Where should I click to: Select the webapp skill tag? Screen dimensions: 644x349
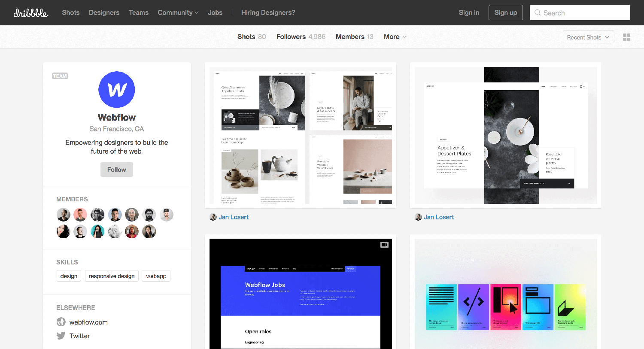pos(156,276)
